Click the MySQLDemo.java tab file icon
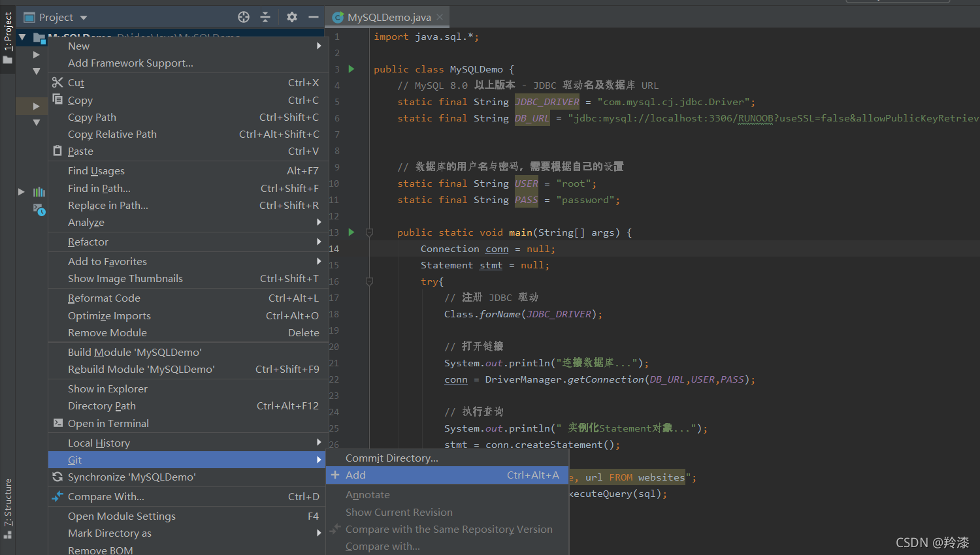This screenshot has width=980, height=555. coord(338,18)
